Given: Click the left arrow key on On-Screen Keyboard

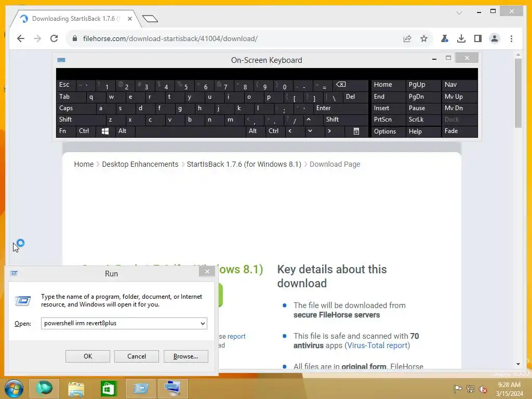Looking at the screenshot, I should (x=290, y=131).
